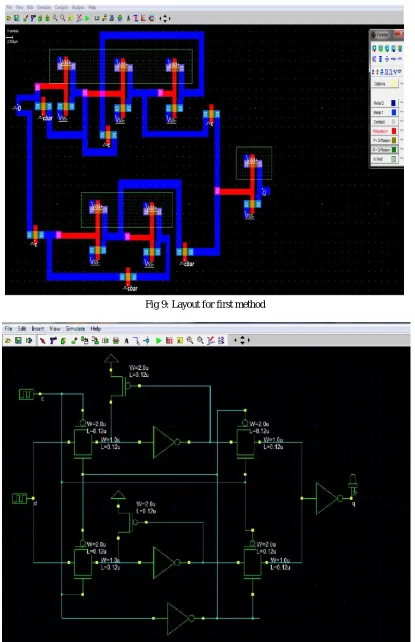Image resolution: width=415 pixels, height=642 pixels.
Task: Click zoom out magnifier in schematic toolbar
Action: [200, 340]
